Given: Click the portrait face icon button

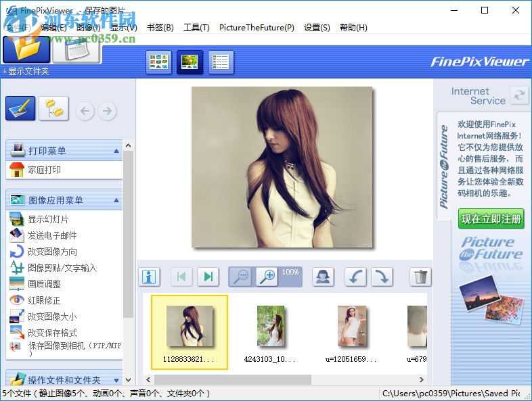Looking at the screenshot, I should click(x=323, y=277).
